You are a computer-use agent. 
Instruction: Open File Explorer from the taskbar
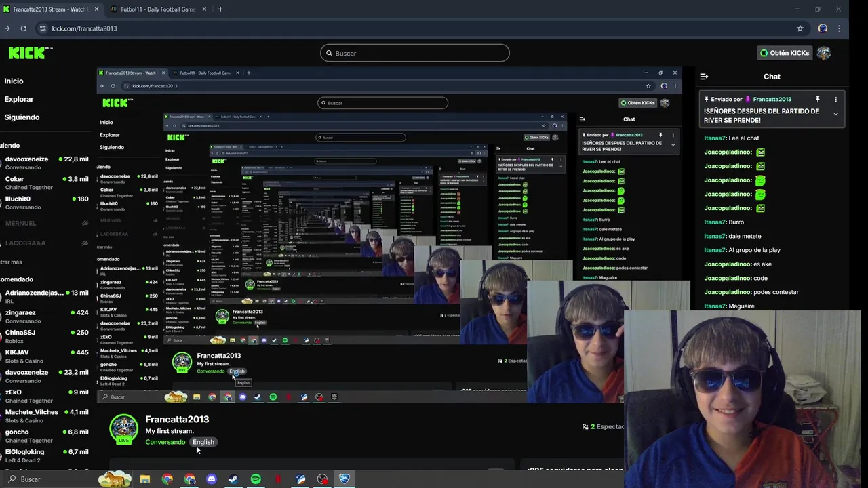(x=144, y=479)
